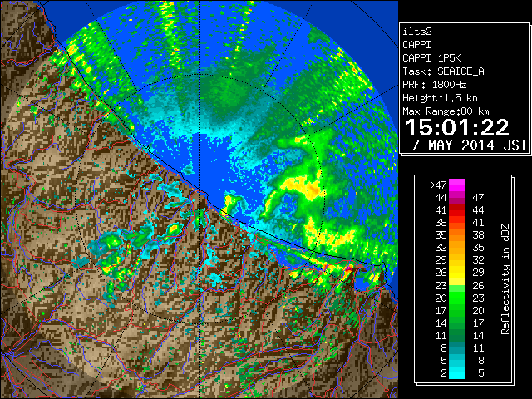Click the cyan swatch beside 2

[x=457, y=372]
